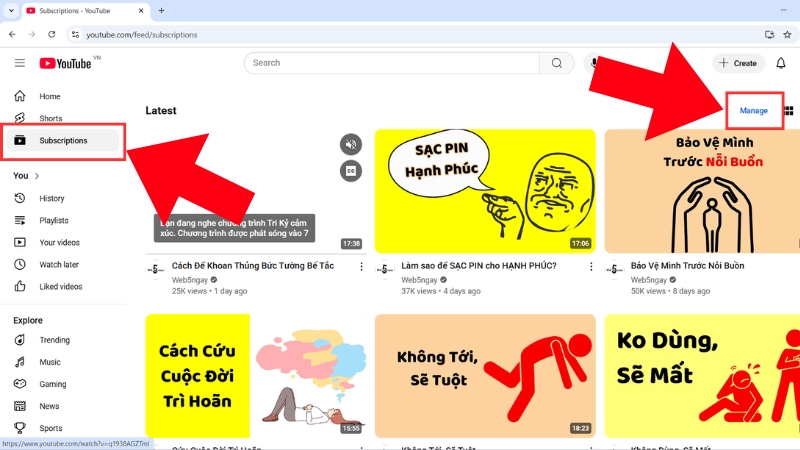Click the Create button
The image size is (800, 450).
click(738, 63)
